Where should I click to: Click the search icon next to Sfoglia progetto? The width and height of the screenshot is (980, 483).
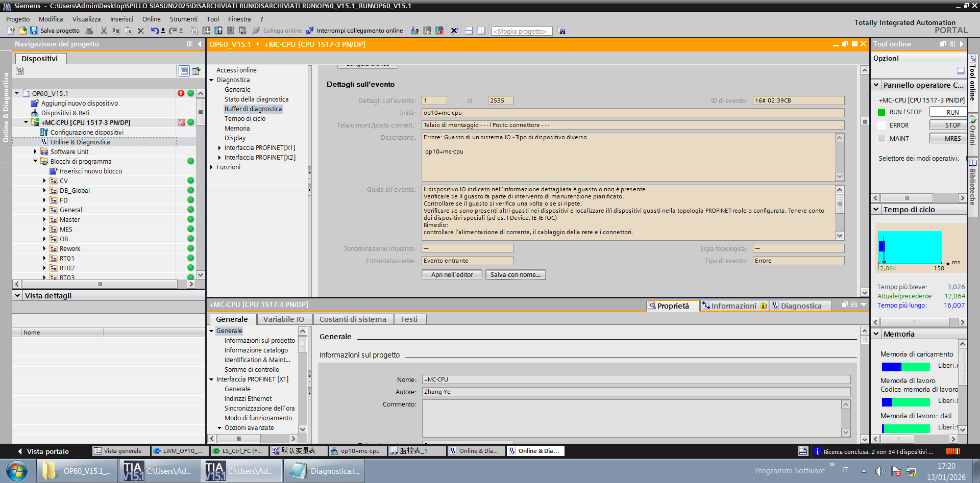[x=561, y=31]
